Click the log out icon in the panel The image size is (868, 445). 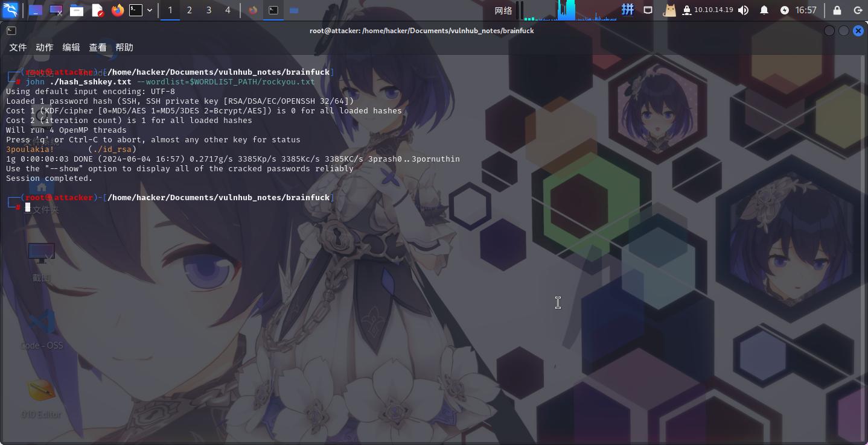click(858, 10)
